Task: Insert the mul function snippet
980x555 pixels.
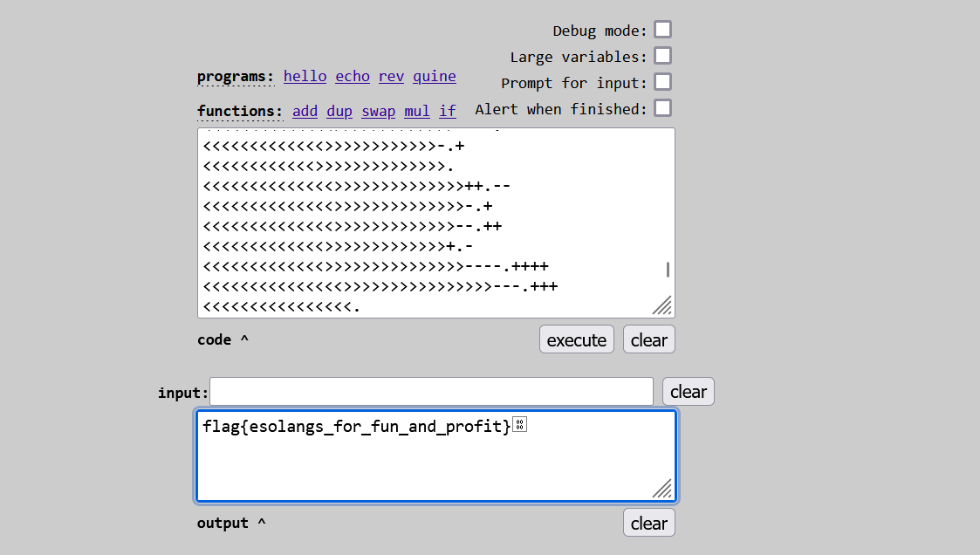Action: click(417, 111)
